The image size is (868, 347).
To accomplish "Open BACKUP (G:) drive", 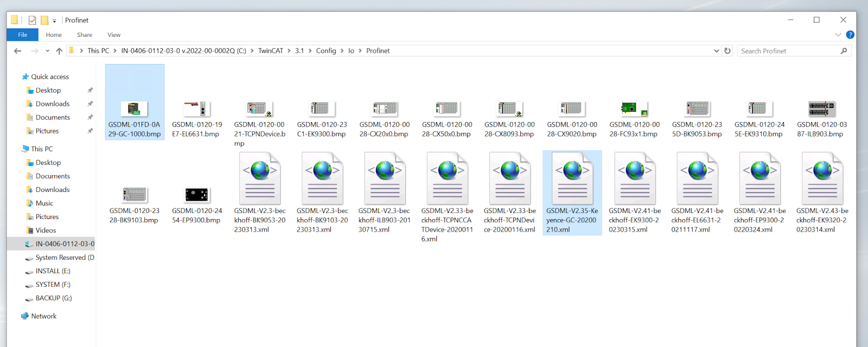I will 54,298.
